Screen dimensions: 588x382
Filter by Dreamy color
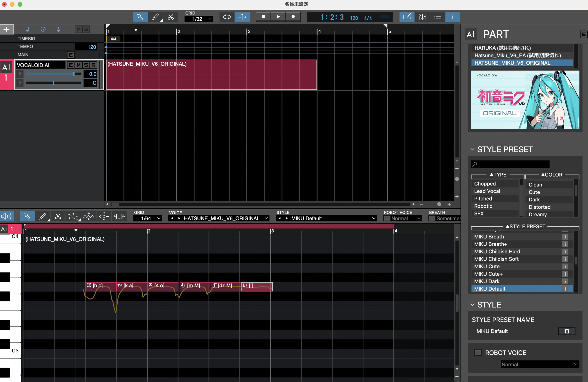click(x=549, y=215)
